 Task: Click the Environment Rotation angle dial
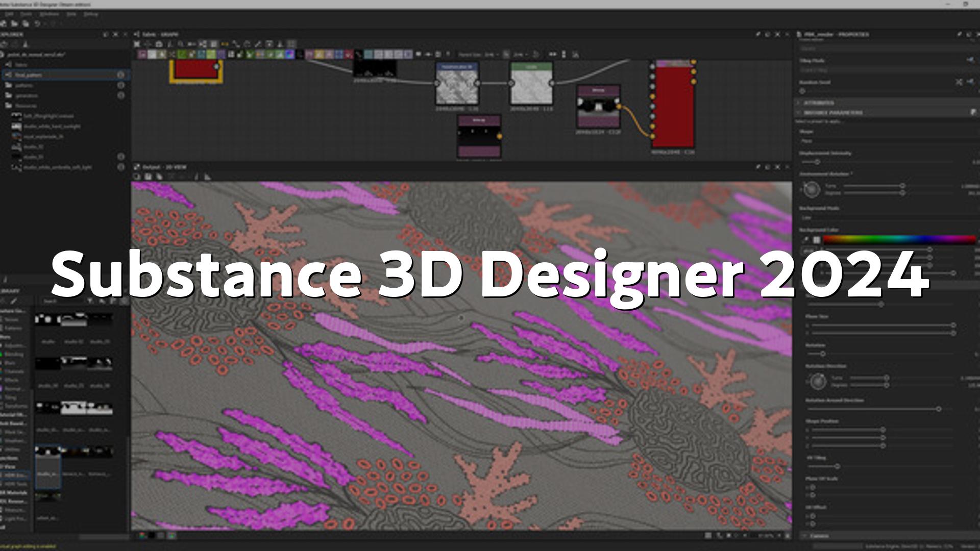812,190
